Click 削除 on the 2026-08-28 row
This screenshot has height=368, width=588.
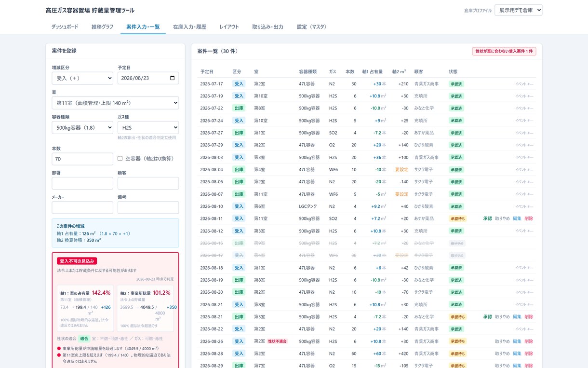529,354
